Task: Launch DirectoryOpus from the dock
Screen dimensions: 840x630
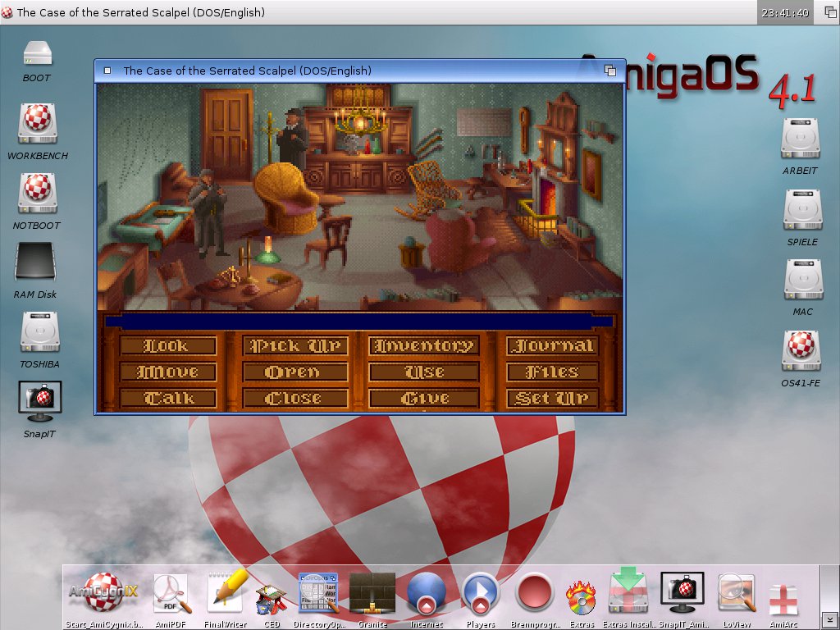Action: tap(319, 594)
